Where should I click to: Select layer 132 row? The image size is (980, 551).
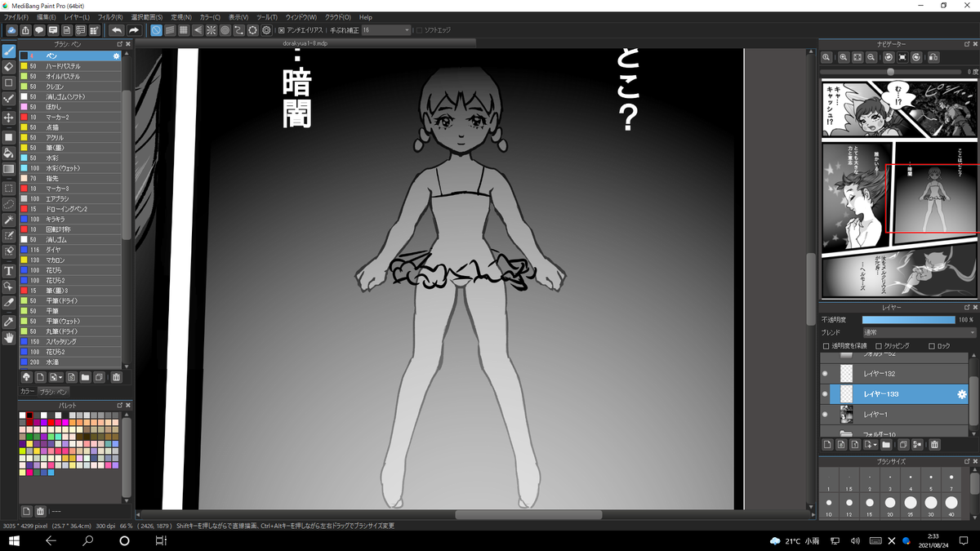point(894,373)
